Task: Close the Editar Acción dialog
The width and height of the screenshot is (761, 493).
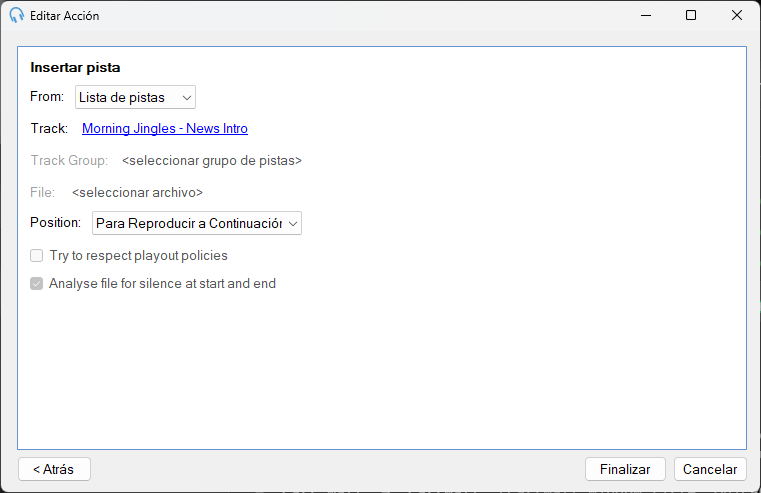Action: [736, 16]
